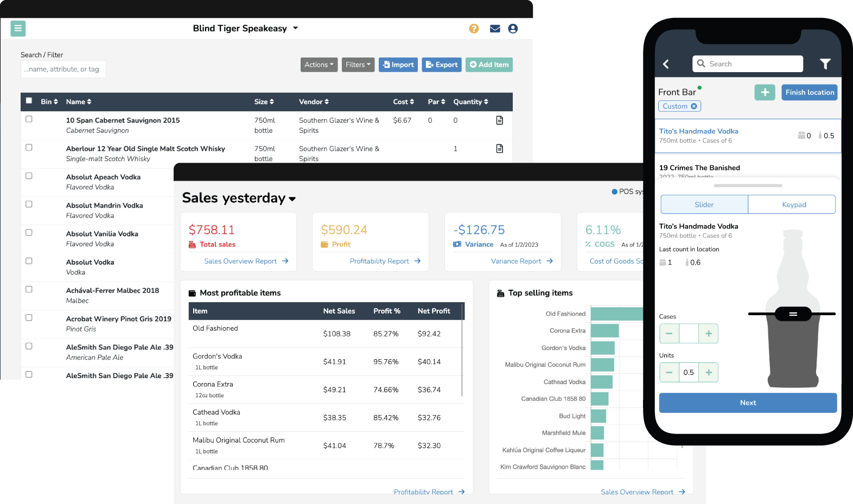The image size is (853, 504).
Task: Click the Sales Overview Report arrow under Total sales
Action: [x=285, y=261]
